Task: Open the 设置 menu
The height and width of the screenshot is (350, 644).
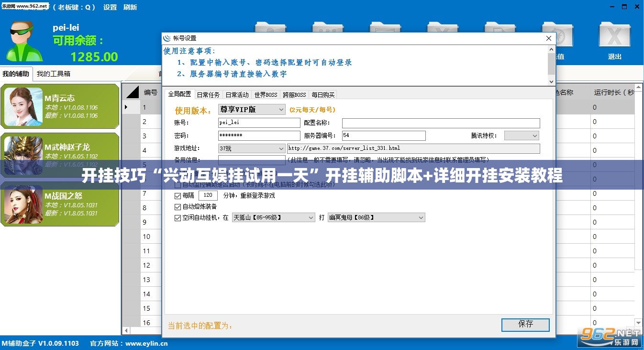Action: pos(110,7)
